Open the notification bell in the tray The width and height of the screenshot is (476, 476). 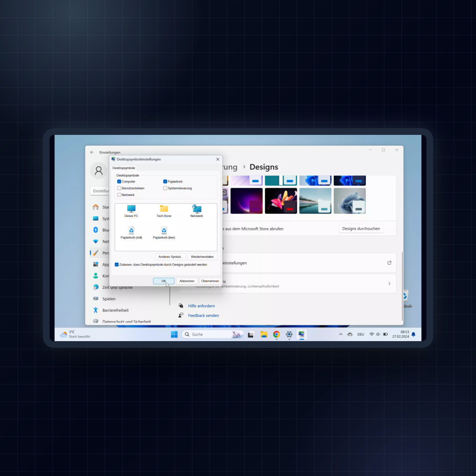tap(413, 334)
